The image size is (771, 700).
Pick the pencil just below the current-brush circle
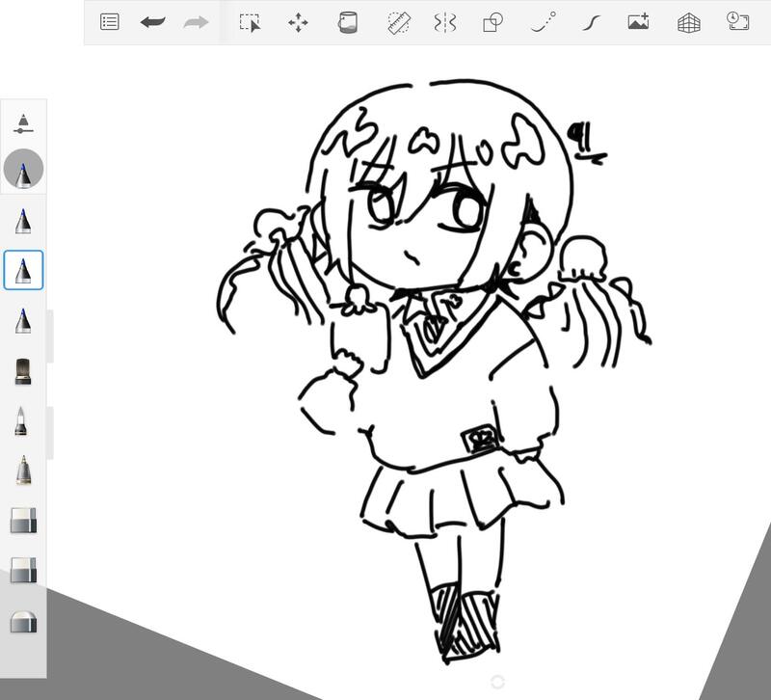[x=23, y=221]
